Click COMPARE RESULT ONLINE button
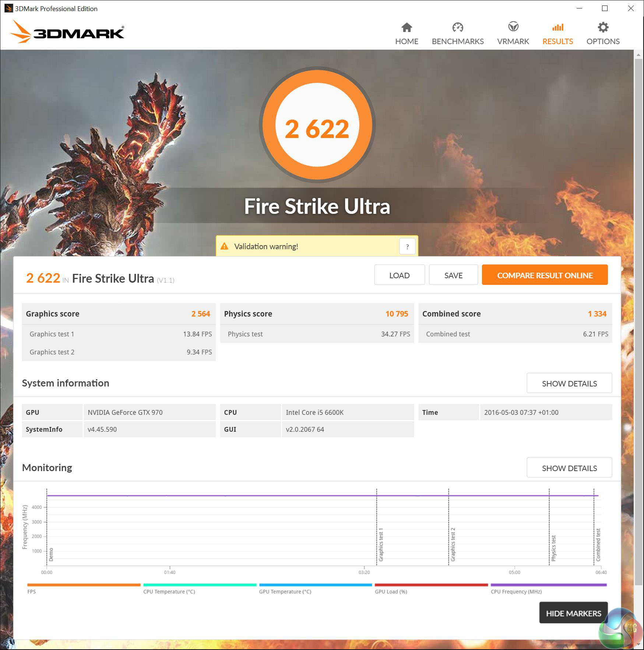 tap(545, 275)
